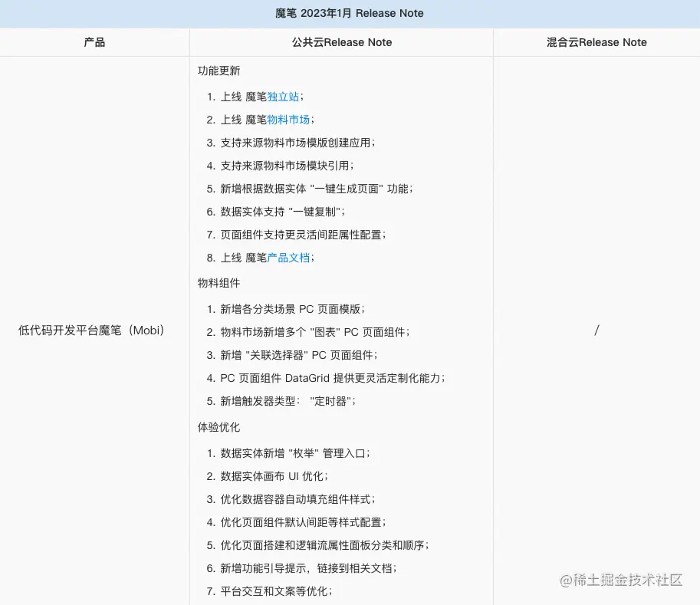The height and width of the screenshot is (605, 700).
Task: Click item 支持来源物料市场模块引用
Action: [x=287, y=166]
